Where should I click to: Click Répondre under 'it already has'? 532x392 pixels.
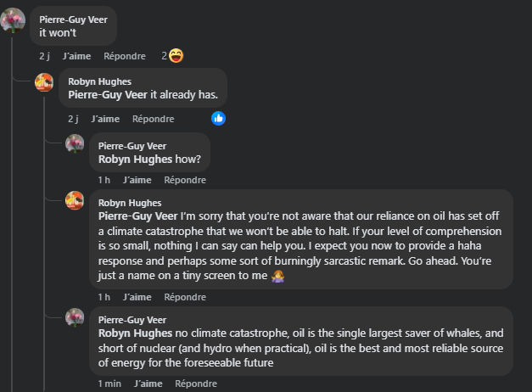154,119
